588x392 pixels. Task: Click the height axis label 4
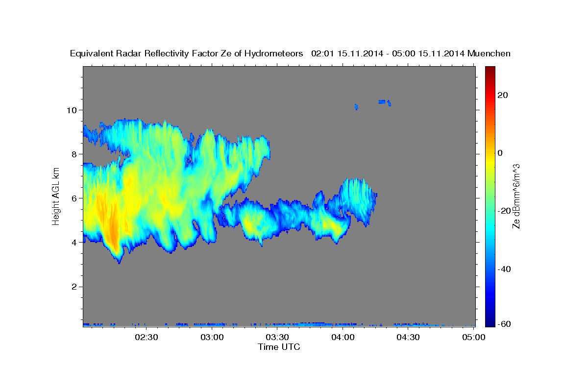click(75, 243)
